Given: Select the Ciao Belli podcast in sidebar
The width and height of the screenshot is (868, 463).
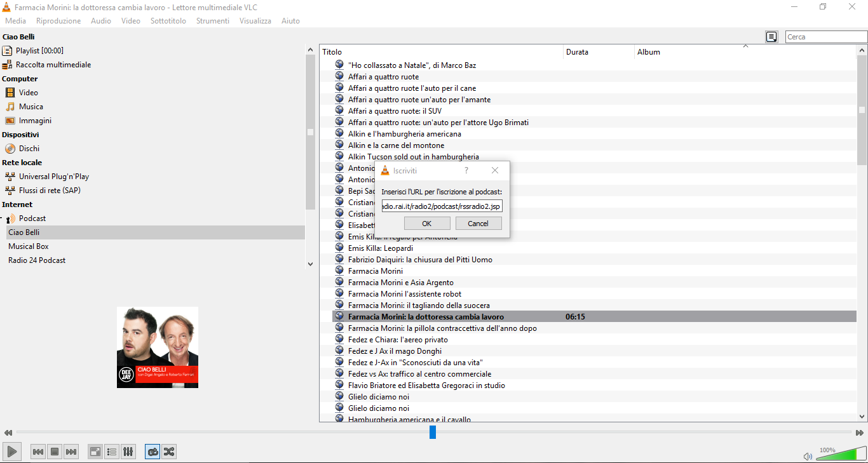Looking at the screenshot, I should (x=156, y=232).
